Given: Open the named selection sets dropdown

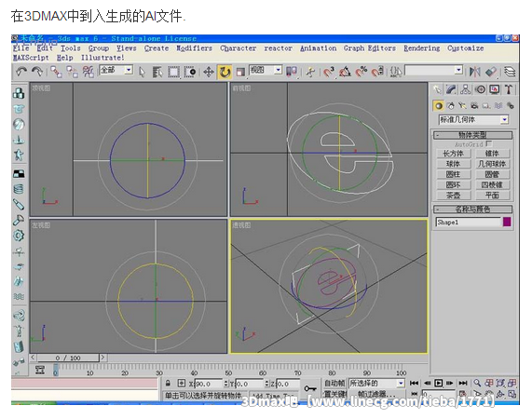Looking at the screenshot, I should point(434,71).
